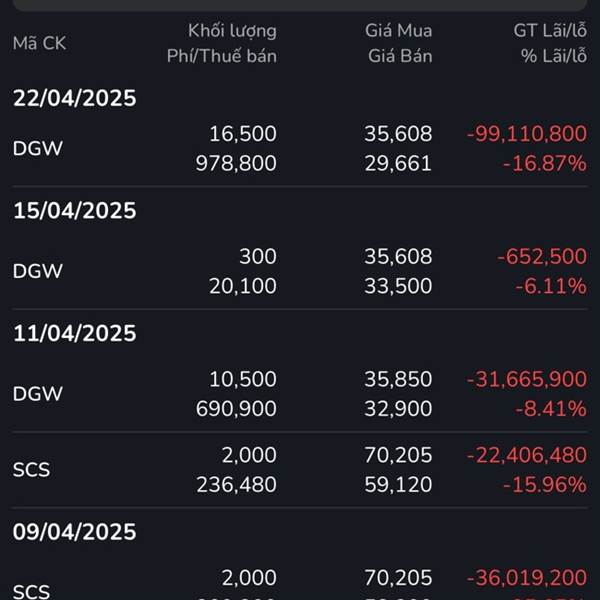Screen dimensions: 600x600
Task: Tap the -99,110,800 loss value
Action: [x=526, y=134]
